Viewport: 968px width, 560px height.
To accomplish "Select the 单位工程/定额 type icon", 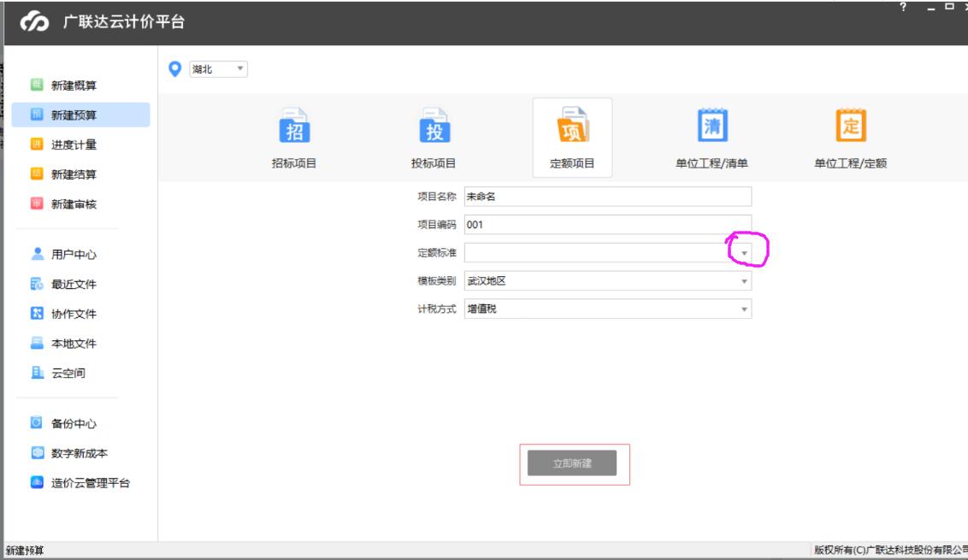I will [851, 126].
